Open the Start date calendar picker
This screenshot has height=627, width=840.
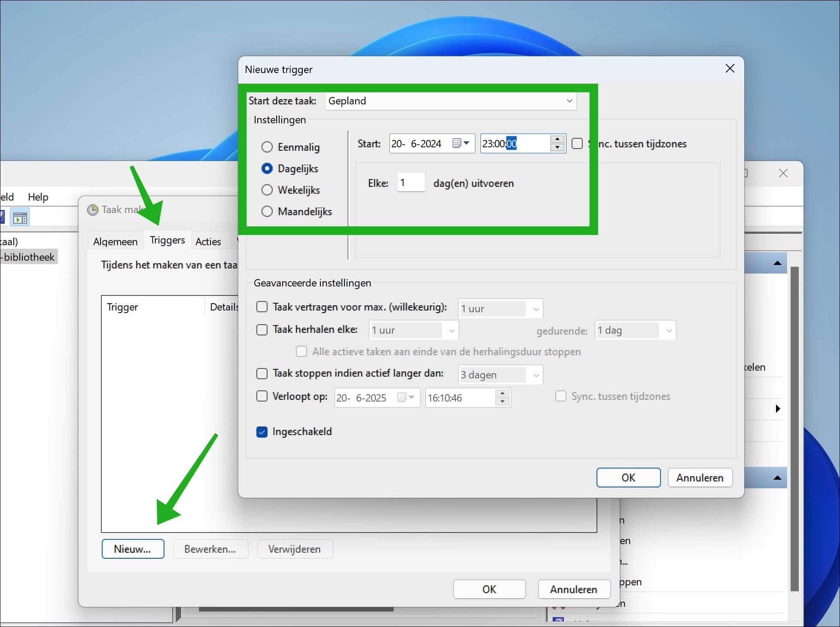point(462,143)
